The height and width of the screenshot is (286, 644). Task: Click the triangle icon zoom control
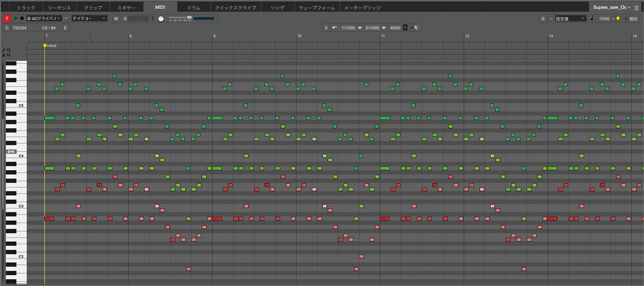click(4, 55)
